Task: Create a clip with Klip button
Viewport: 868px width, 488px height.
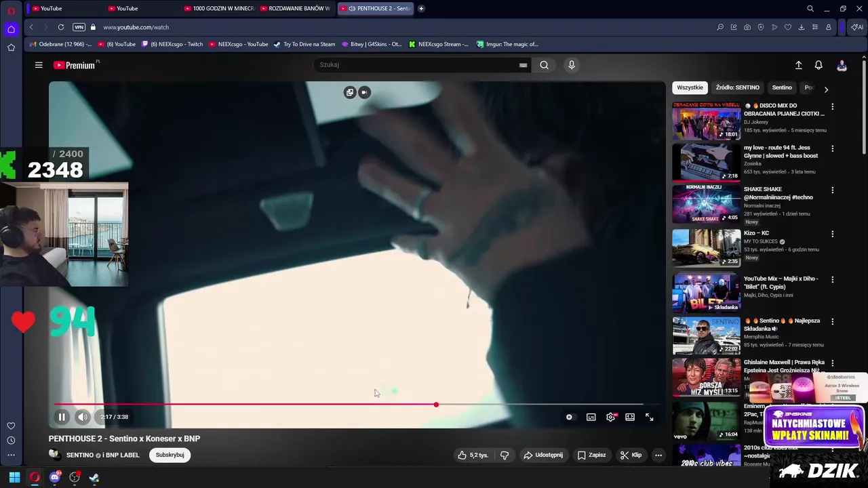Action: click(631, 455)
